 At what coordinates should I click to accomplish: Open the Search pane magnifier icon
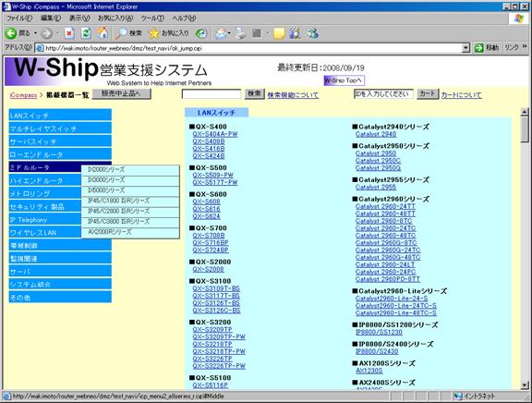coord(121,33)
